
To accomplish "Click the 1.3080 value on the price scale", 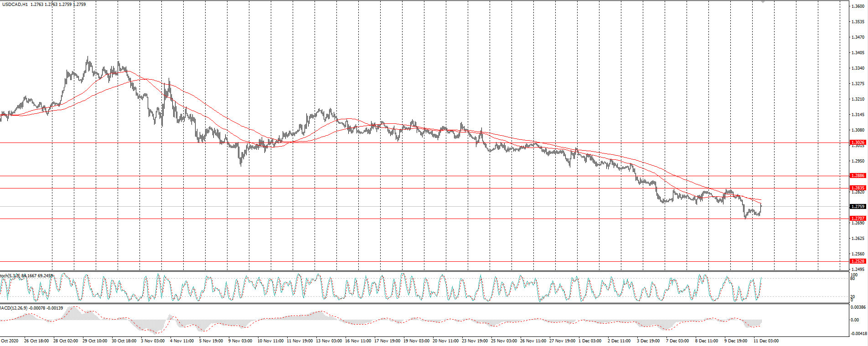I will [858, 130].
